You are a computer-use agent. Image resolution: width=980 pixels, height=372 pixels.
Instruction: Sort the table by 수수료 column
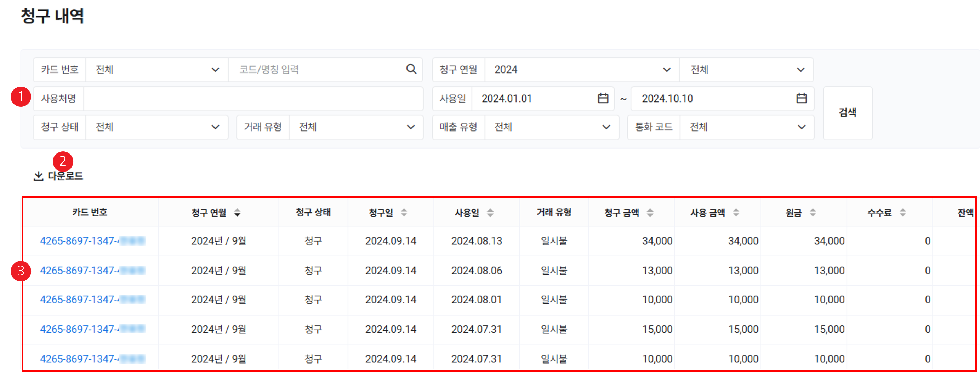(x=902, y=213)
